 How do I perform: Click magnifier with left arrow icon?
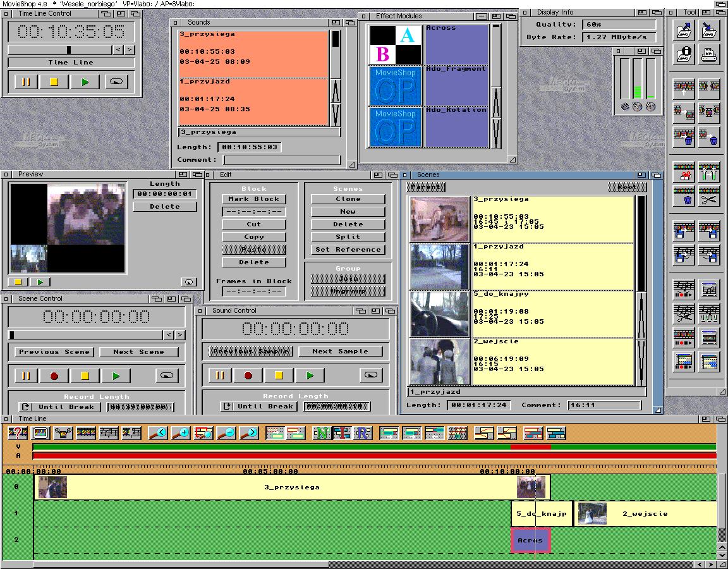point(159,433)
